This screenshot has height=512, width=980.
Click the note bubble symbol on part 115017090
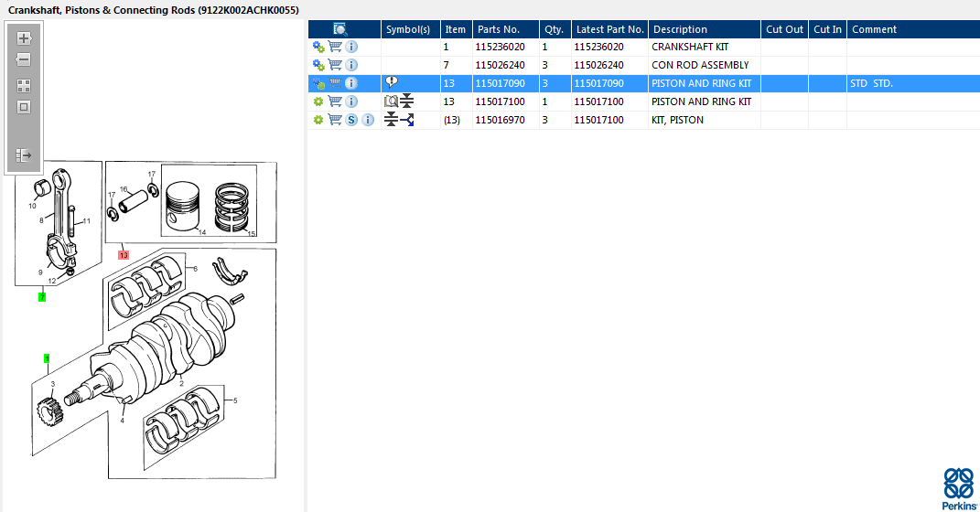(x=392, y=82)
